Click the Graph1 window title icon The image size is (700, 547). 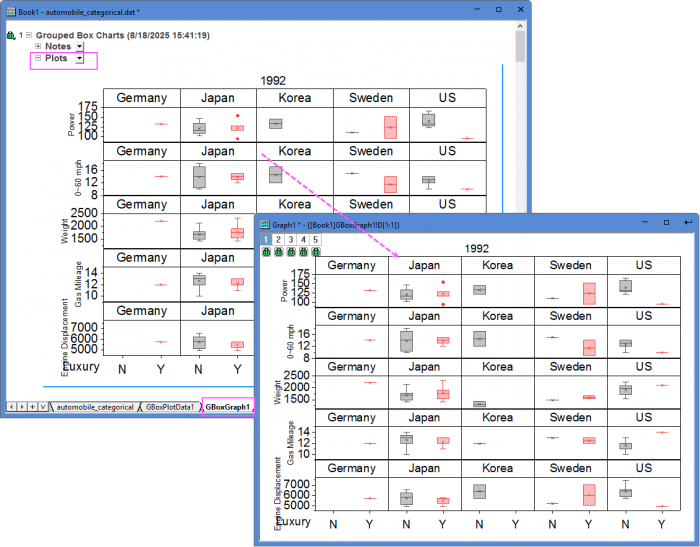point(264,225)
